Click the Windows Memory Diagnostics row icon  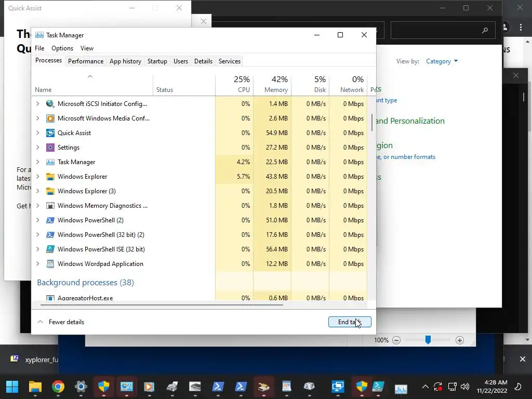[50, 206]
